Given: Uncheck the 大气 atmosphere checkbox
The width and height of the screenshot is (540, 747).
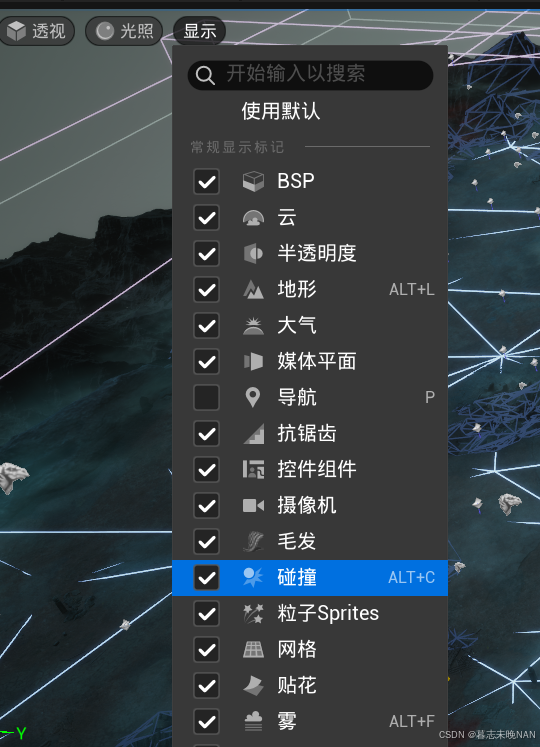Looking at the screenshot, I should (206, 325).
